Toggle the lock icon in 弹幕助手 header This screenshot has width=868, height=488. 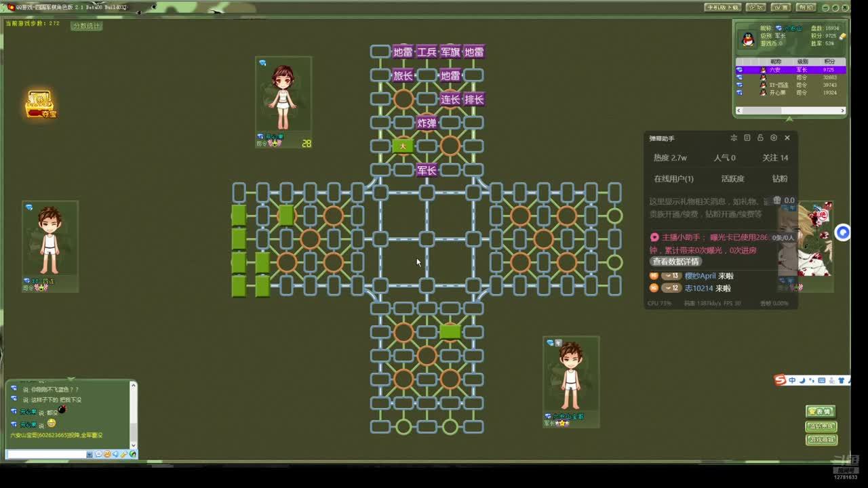pyautogui.click(x=760, y=138)
